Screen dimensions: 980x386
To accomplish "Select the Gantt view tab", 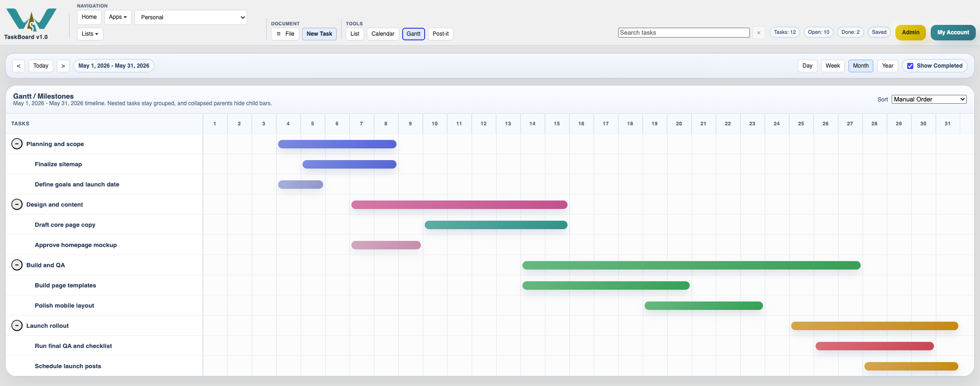I will tap(413, 34).
